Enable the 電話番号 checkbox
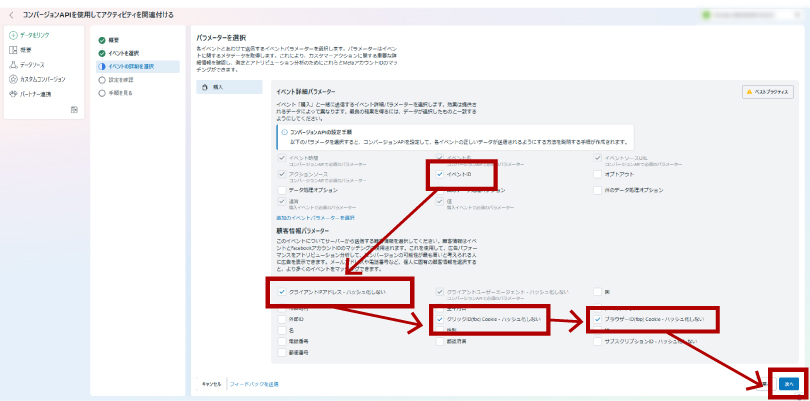Viewport: 810px width, 401px height. (282, 341)
